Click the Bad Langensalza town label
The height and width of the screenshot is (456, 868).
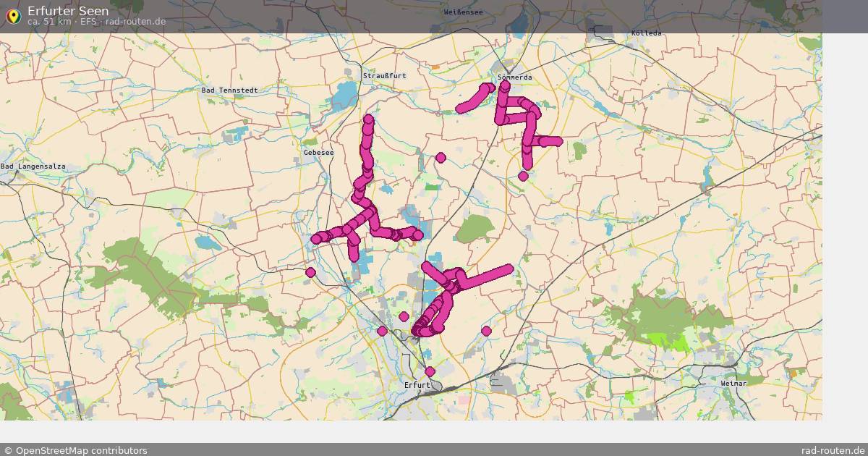pos(33,166)
